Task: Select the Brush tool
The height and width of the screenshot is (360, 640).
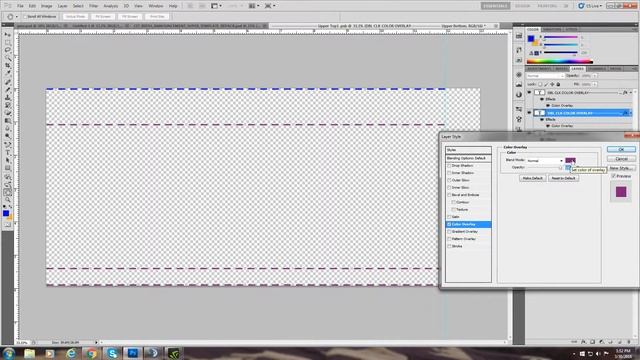Action: tap(8, 90)
